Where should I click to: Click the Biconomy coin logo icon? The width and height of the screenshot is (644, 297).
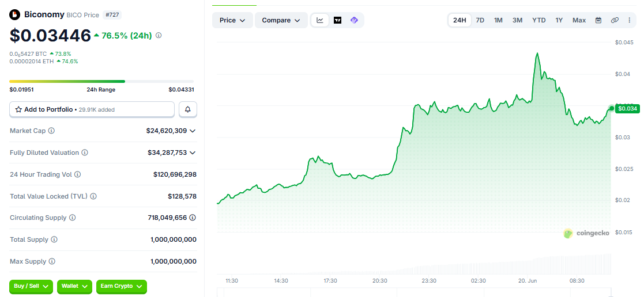point(15,15)
